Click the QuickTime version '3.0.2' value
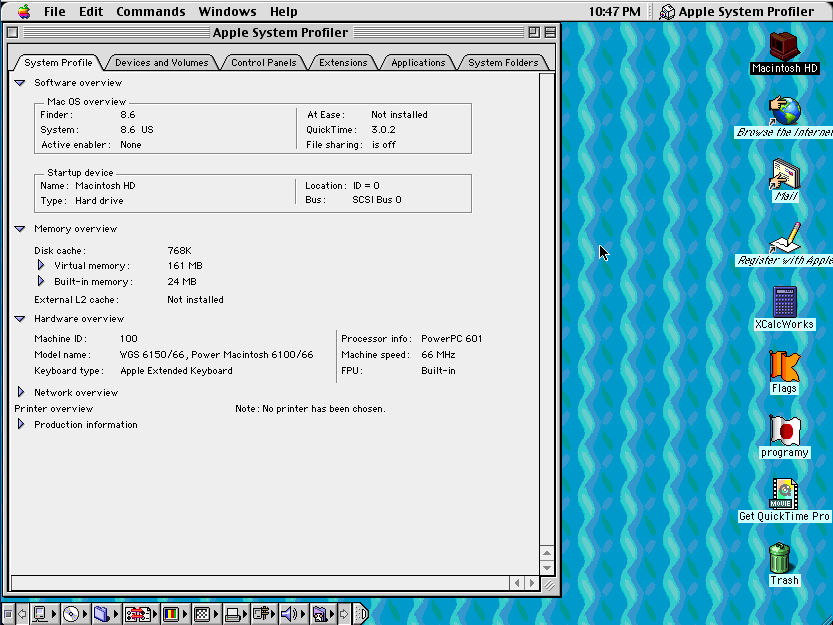The width and height of the screenshot is (833, 625). (383, 130)
